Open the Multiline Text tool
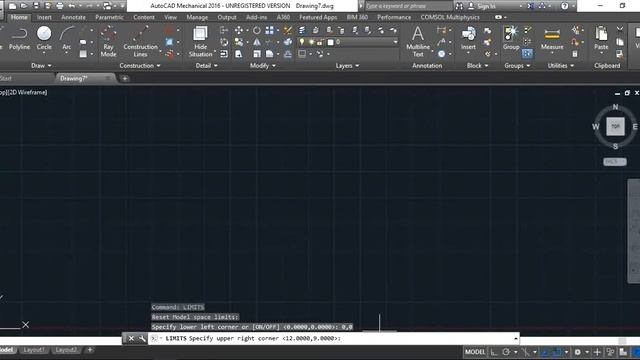 418,41
